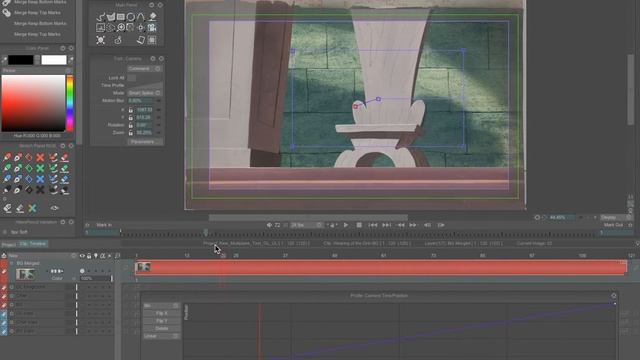Select the rectangle shape tool
This screenshot has height=360, width=640.
(121, 17)
